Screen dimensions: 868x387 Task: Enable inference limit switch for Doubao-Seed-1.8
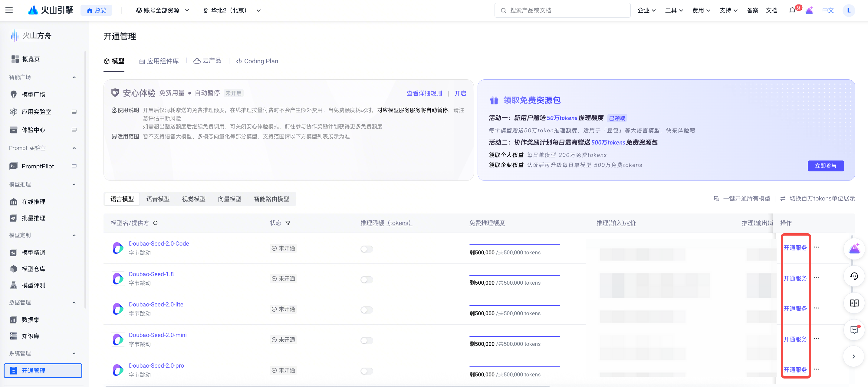tap(367, 279)
